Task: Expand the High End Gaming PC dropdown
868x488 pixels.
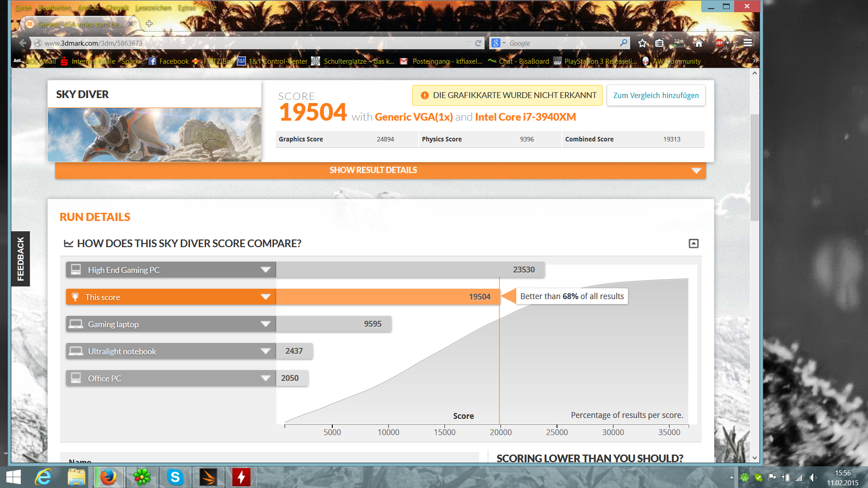Action: click(x=265, y=270)
